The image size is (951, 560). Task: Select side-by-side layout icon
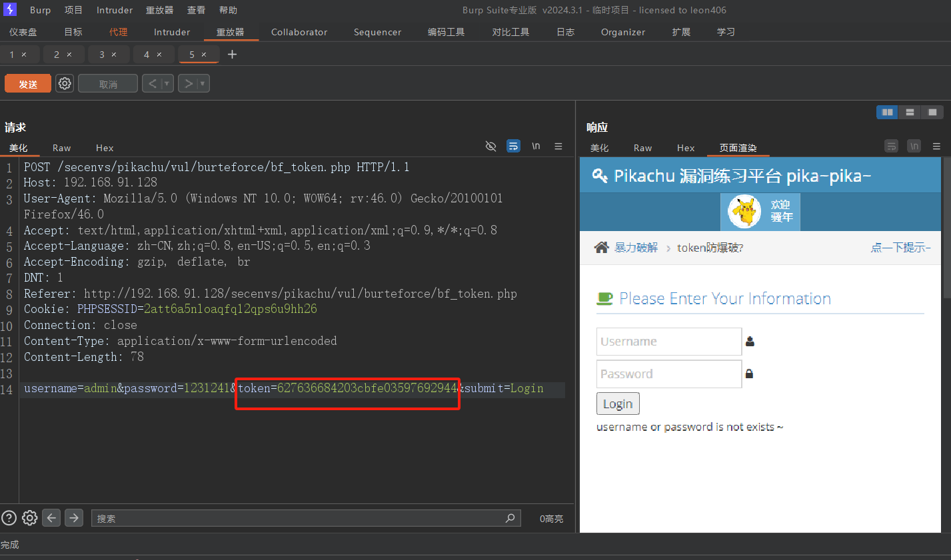[888, 113]
